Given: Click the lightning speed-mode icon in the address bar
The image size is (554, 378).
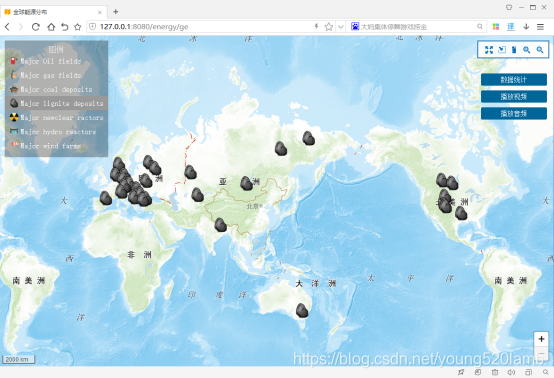Looking at the screenshot, I should click(x=317, y=26).
